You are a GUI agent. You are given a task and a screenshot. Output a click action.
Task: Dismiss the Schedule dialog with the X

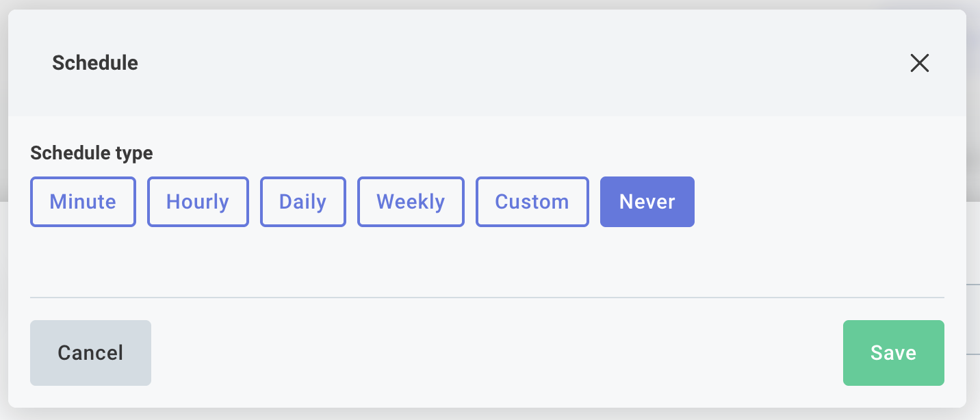coord(920,63)
